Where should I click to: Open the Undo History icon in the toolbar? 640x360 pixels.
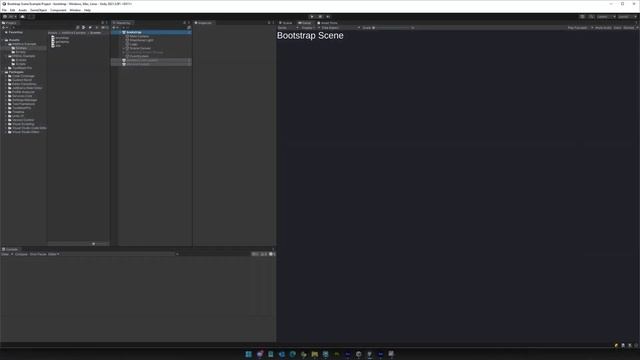tap(582, 17)
